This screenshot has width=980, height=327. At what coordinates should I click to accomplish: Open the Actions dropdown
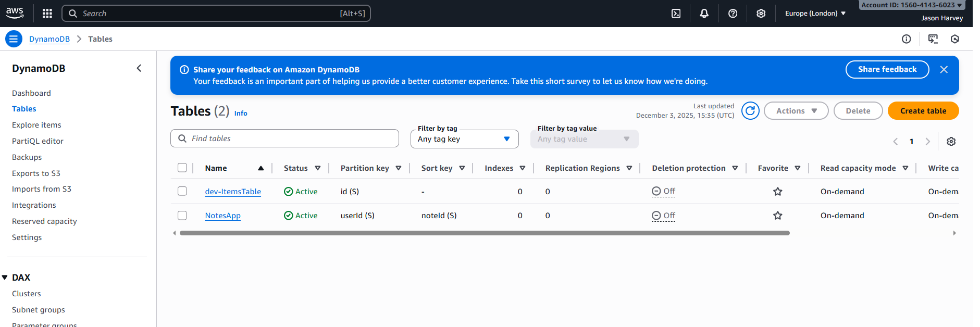pos(796,111)
